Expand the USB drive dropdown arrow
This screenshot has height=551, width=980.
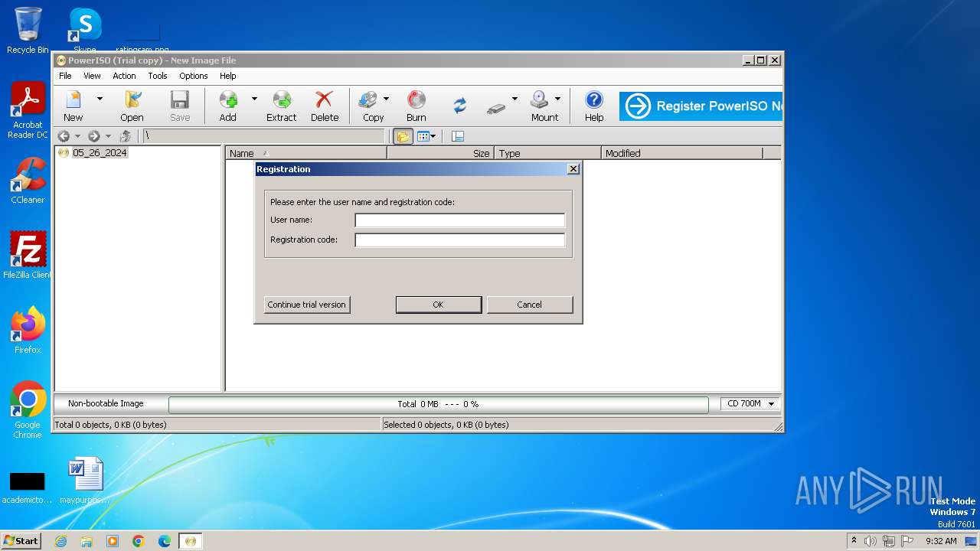(x=514, y=99)
